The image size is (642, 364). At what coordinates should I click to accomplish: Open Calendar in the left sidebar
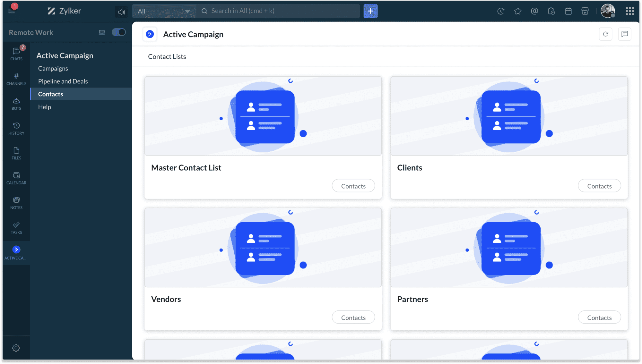click(x=16, y=178)
